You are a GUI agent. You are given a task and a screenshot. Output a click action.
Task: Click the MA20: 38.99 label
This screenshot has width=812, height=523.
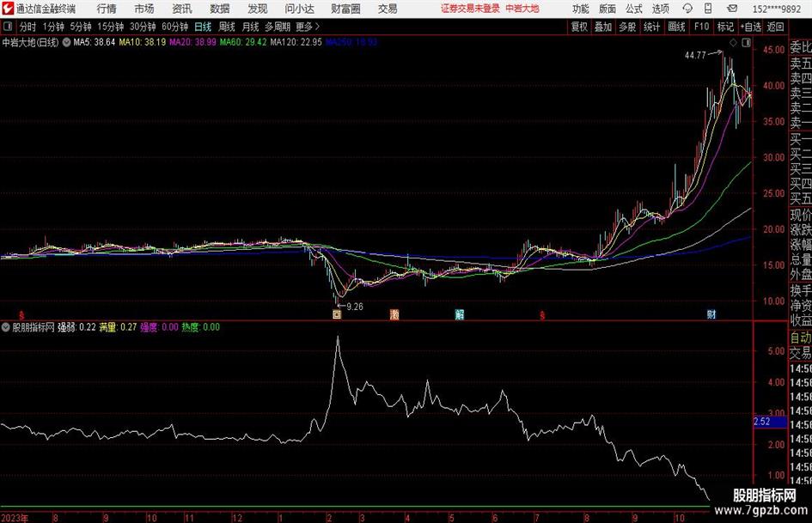pyautogui.click(x=192, y=42)
